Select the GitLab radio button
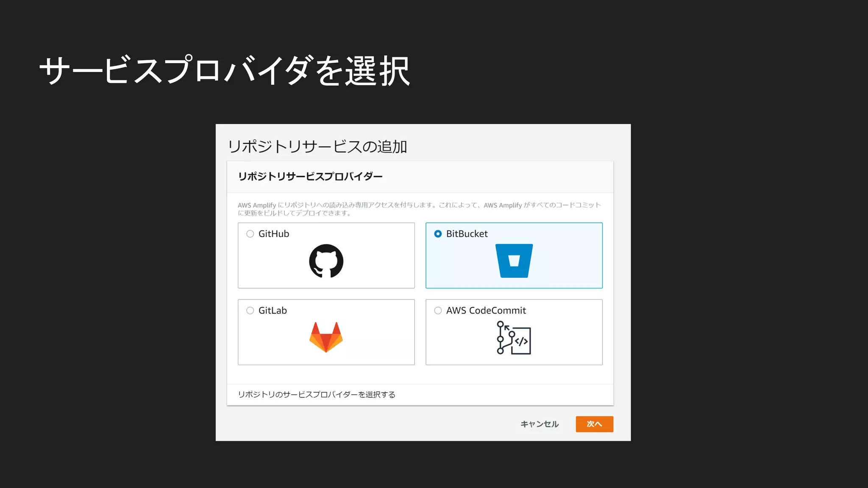 click(250, 311)
